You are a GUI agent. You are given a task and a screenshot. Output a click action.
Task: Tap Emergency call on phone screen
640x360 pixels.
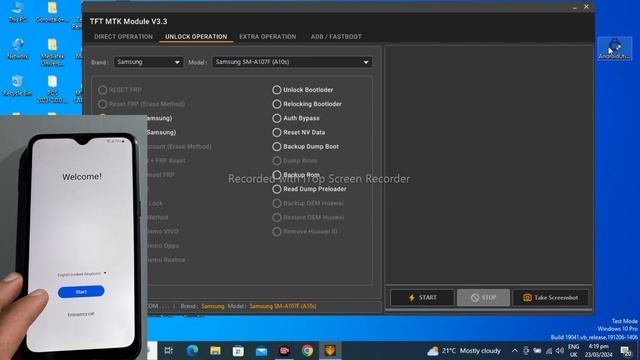click(x=81, y=314)
